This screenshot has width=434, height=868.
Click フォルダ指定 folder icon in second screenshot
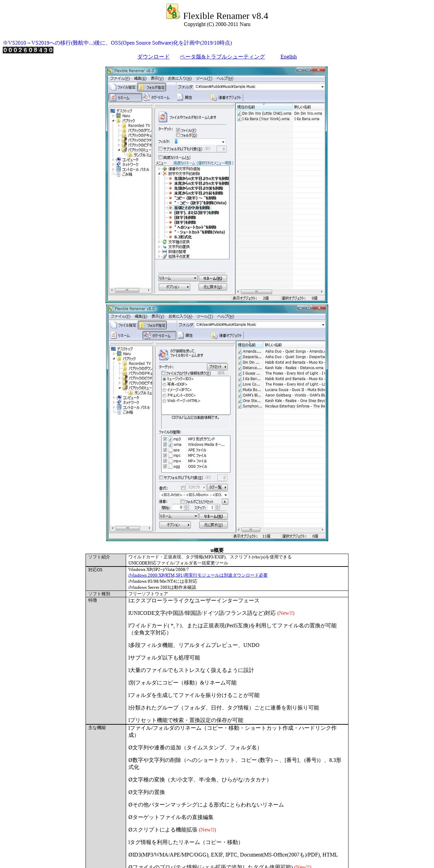click(142, 325)
